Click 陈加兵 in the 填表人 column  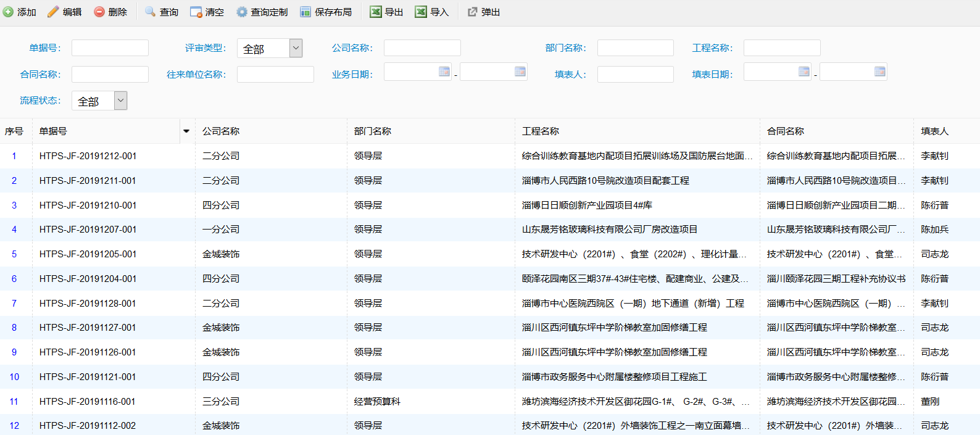point(935,230)
